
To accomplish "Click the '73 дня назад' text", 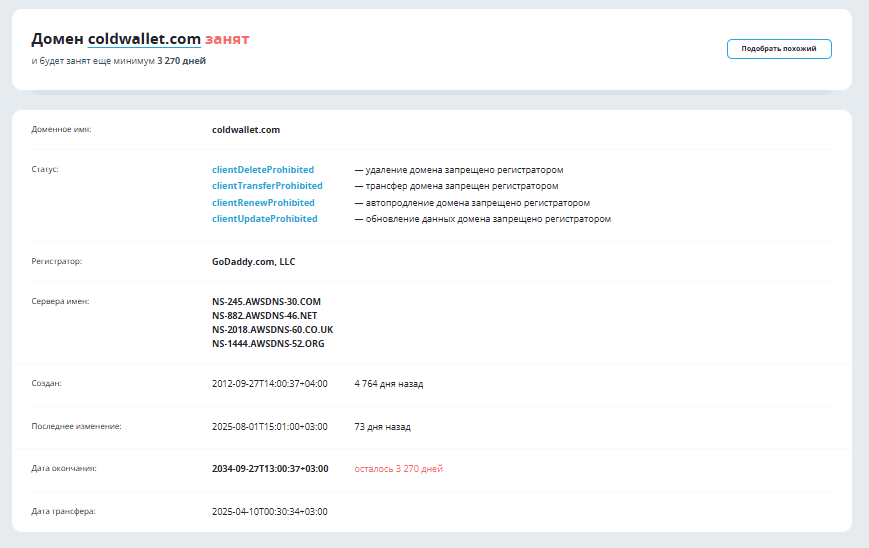I will pyautogui.click(x=382, y=426).
